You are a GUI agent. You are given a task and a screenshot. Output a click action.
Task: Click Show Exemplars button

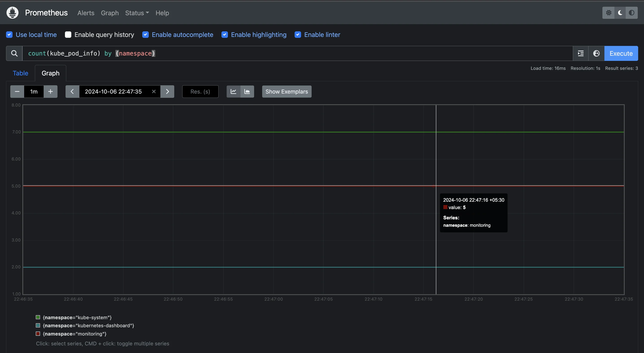[287, 92]
